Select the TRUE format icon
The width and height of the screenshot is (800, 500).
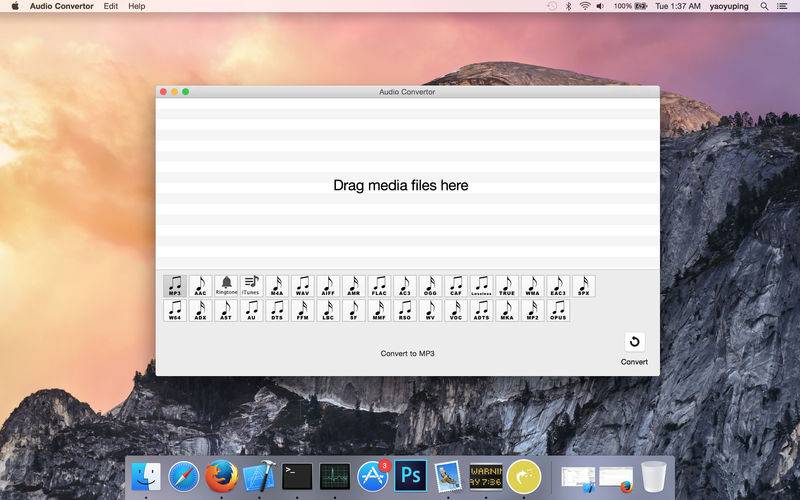point(507,286)
